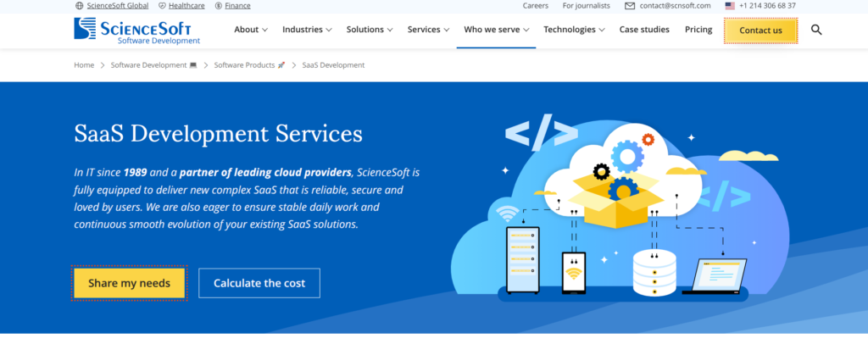Open the search magnifier icon
The image size is (868, 344).
click(816, 30)
